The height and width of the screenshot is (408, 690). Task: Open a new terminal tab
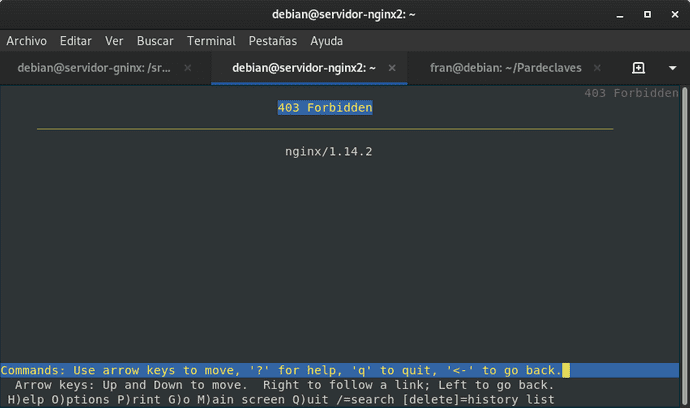(639, 68)
